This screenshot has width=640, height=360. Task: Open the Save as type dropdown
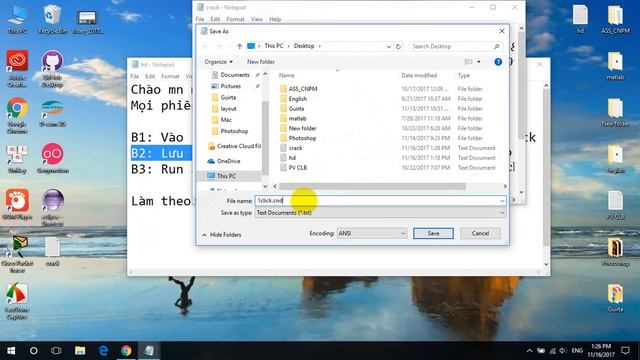pos(380,213)
